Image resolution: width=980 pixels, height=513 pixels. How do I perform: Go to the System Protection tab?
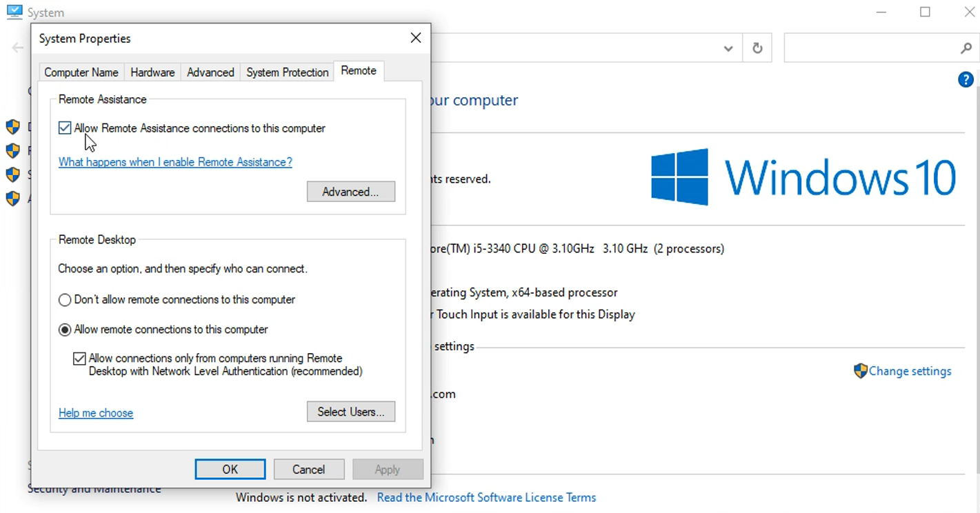288,72
